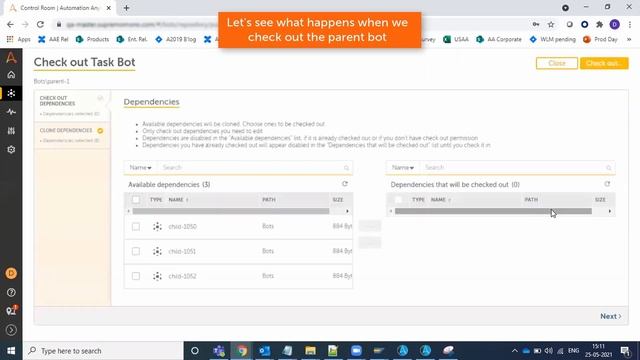This screenshot has height=360, width=640.
Task: Click the search icon in the left search box
Action: point(347,168)
